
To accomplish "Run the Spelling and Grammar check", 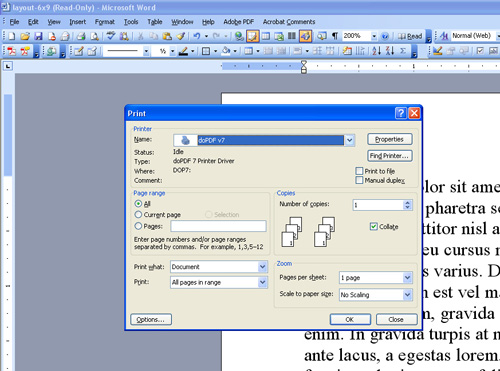I will point(111,36).
